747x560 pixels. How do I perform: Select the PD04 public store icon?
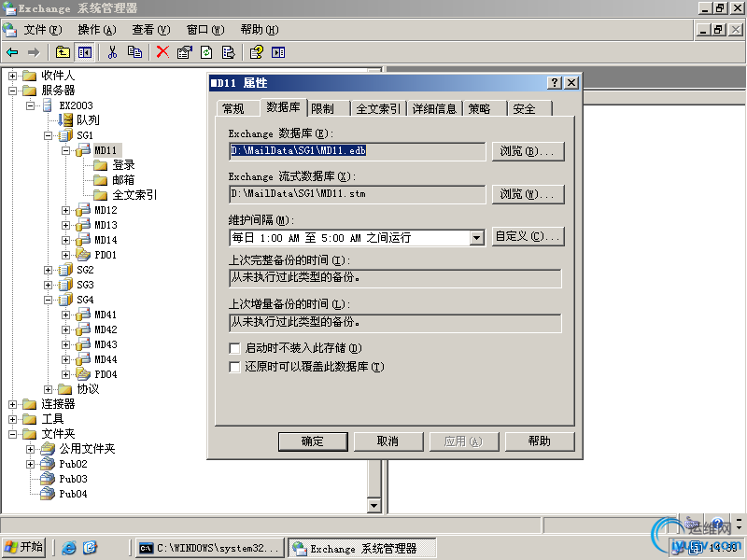pos(83,374)
